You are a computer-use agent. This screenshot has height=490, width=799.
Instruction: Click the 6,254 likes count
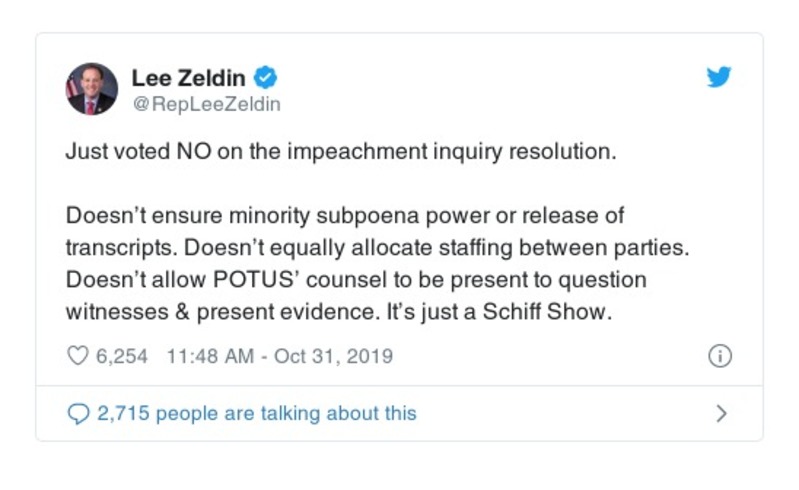coord(121,356)
